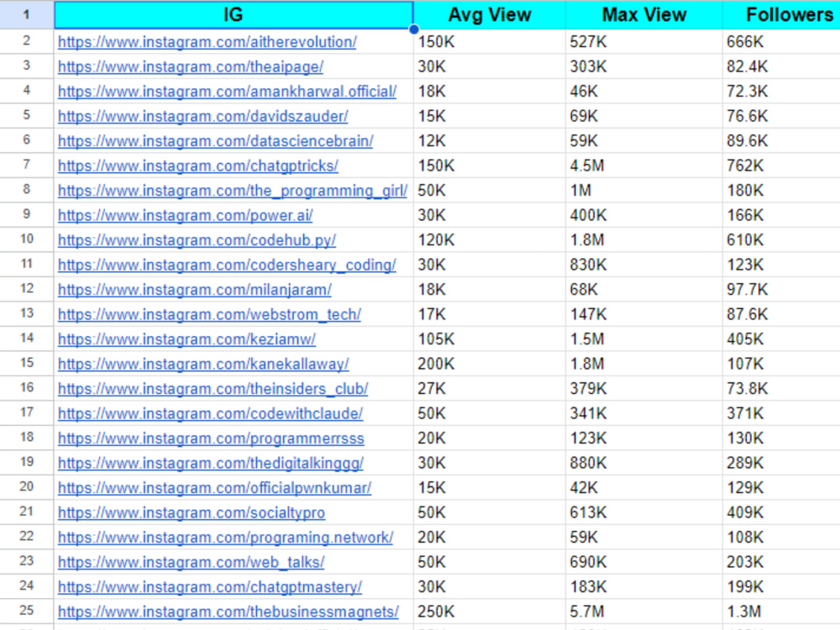This screenshot has width=840, height=630.
Task: Open the keziamw Instagram link
Action: point(187,339)
